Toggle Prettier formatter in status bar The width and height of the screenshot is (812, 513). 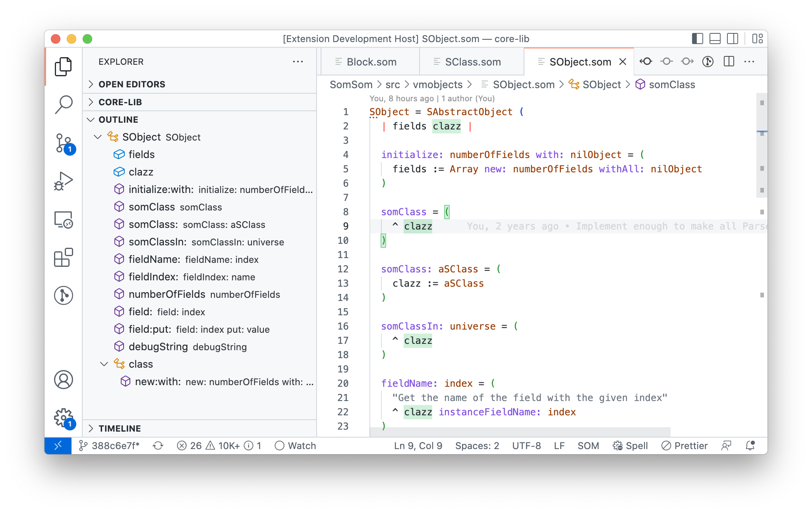click(684, 446)
